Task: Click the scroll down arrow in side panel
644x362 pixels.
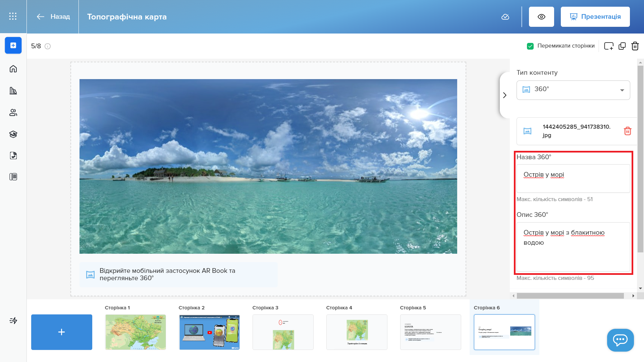Action: click(x=640, y=288)
